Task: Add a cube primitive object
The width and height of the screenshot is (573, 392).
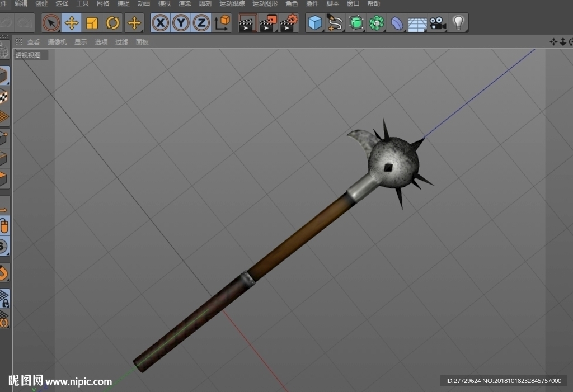Action: pyautogui.click(x=314, y=23)
